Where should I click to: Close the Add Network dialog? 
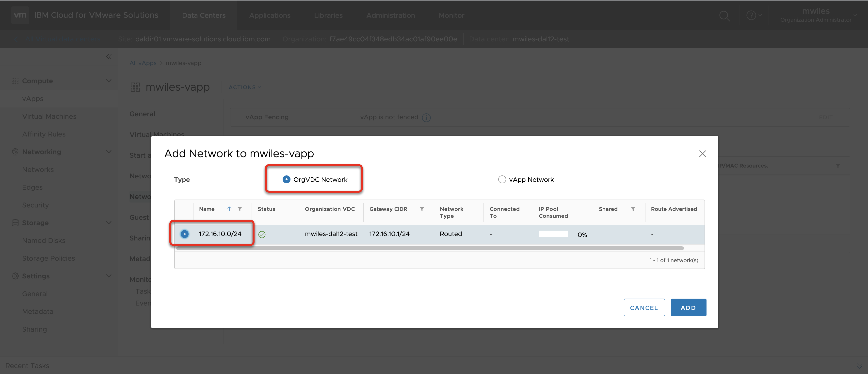(x=702, y=154)
